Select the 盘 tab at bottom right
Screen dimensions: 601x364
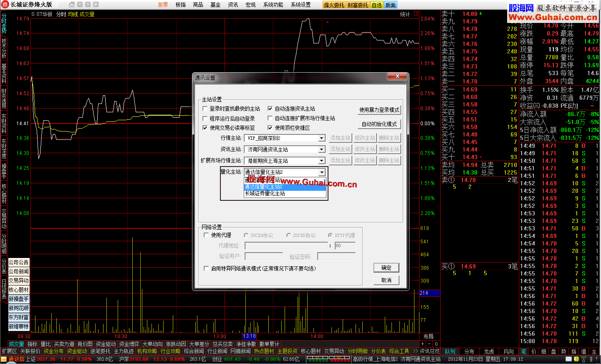click(553, 351)
